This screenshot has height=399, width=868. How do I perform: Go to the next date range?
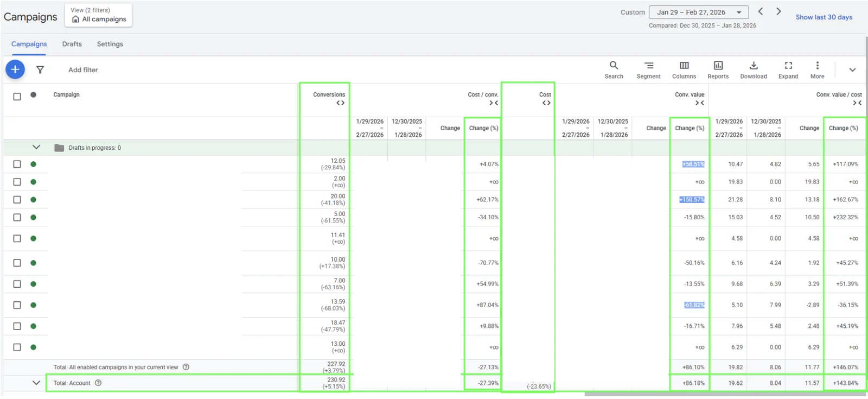[778, 11]
